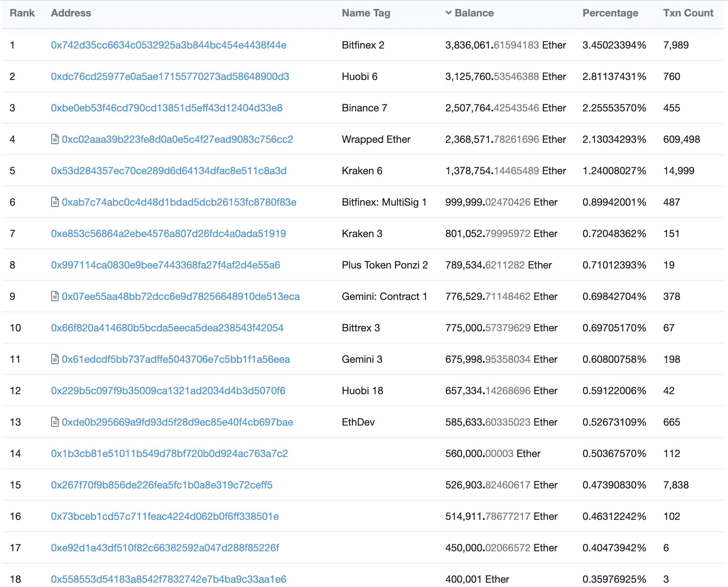Select the 'Huobi 6' name tag

(360, 76)
